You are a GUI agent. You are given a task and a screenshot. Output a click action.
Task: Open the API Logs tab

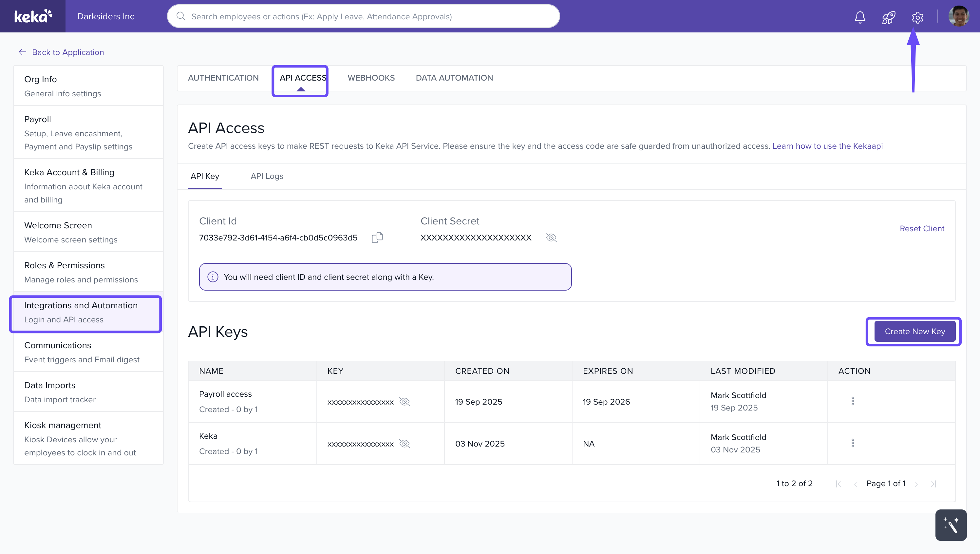tap(267, 176)
